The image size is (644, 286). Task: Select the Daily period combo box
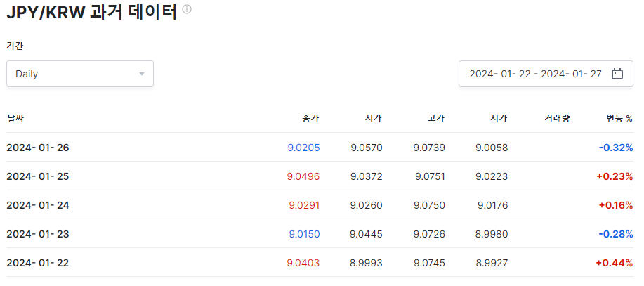pos(80,74)
